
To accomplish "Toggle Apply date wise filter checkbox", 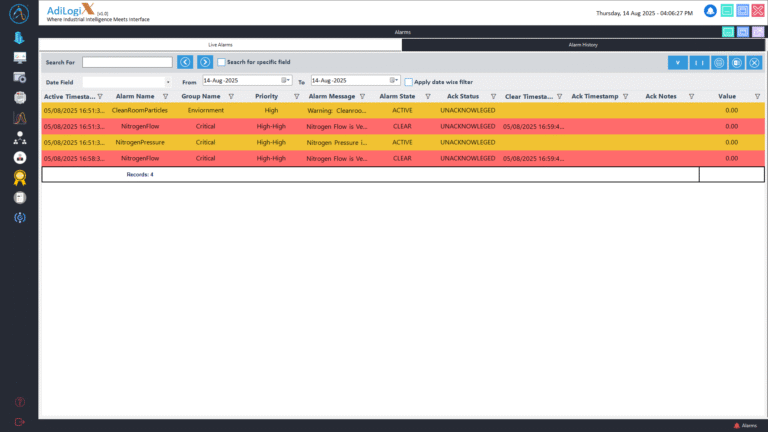I will 408,81.
